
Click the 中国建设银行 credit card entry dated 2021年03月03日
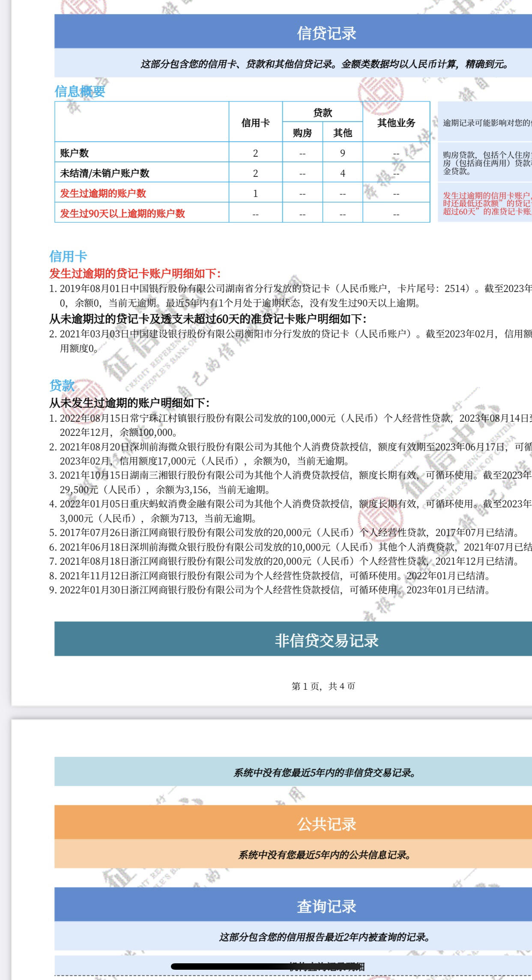click(x=290, y=341)
